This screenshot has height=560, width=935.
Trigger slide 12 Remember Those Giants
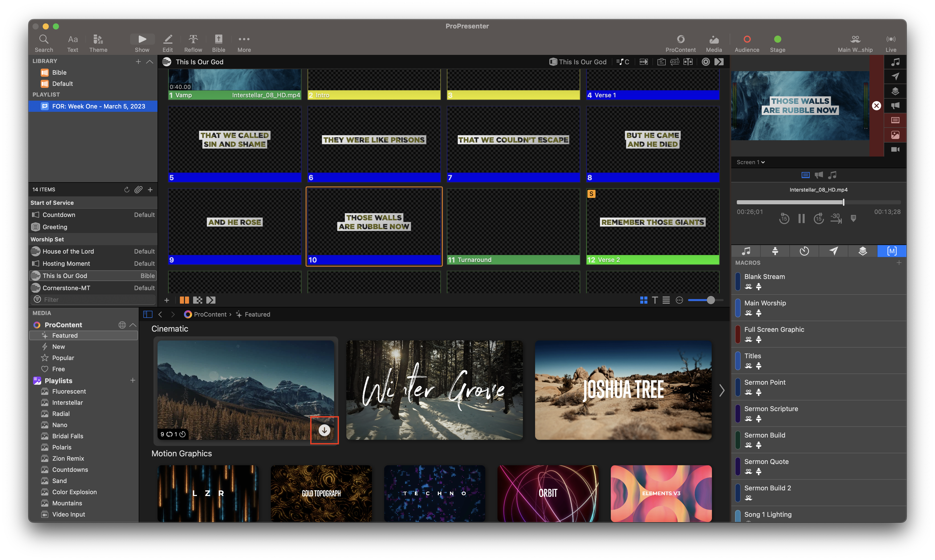(x=652, y=226)
